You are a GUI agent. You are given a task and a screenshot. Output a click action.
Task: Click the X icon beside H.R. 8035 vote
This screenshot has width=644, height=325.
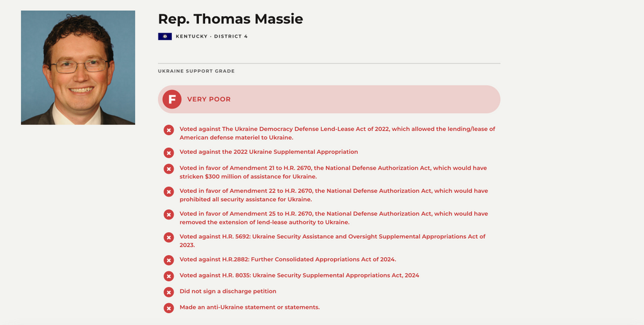(x=169, y=276)
